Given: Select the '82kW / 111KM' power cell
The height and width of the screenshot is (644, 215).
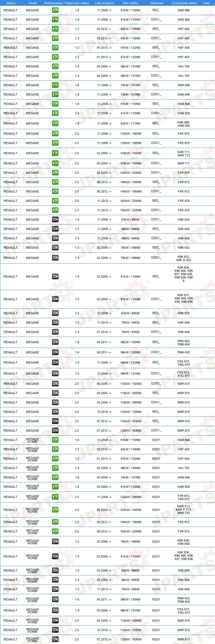Looking at the screenshot, I should [131, 123].
